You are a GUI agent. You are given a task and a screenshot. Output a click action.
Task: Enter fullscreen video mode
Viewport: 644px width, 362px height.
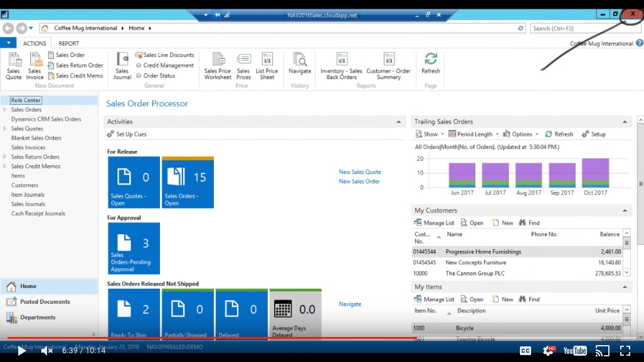click(x=625, y=351)
